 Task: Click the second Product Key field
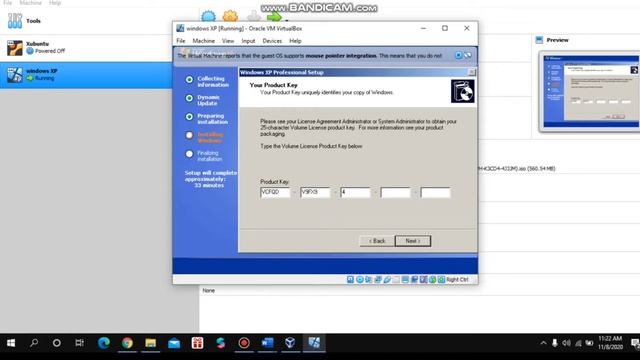(x=315, y=192)
